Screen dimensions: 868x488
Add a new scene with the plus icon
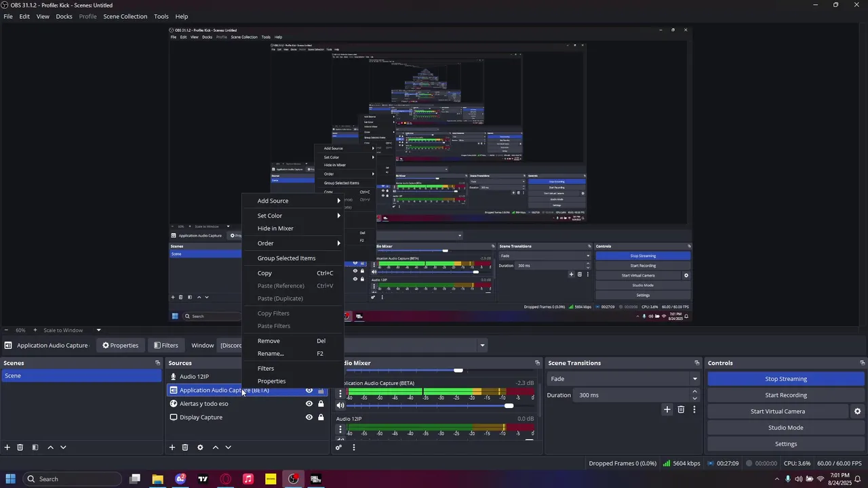point(7,447)
